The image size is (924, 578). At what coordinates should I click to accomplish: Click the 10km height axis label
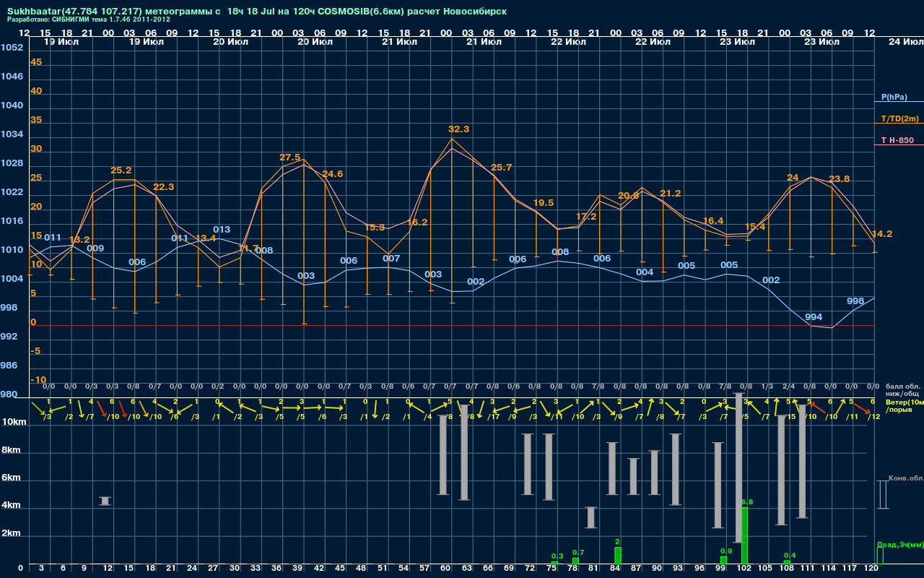click(14, 423)
